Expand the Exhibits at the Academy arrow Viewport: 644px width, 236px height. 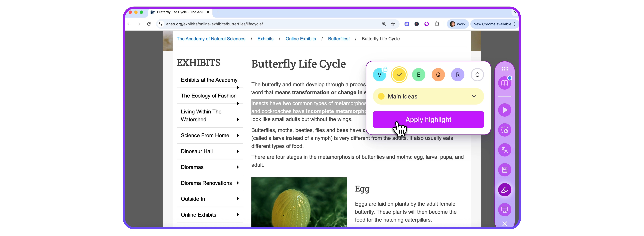[238, 88]
